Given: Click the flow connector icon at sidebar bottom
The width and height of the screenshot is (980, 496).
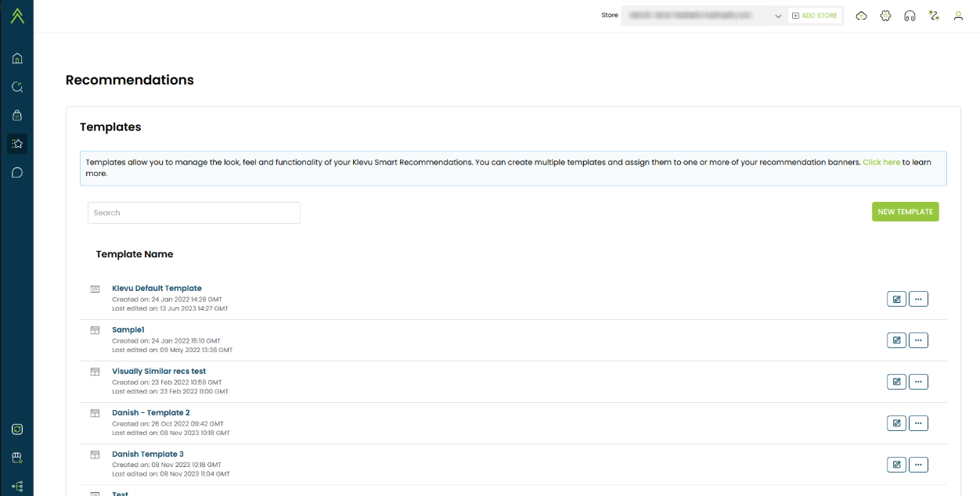Looking at the screenshot, I should pyautogui.click(x=17, y=486).
